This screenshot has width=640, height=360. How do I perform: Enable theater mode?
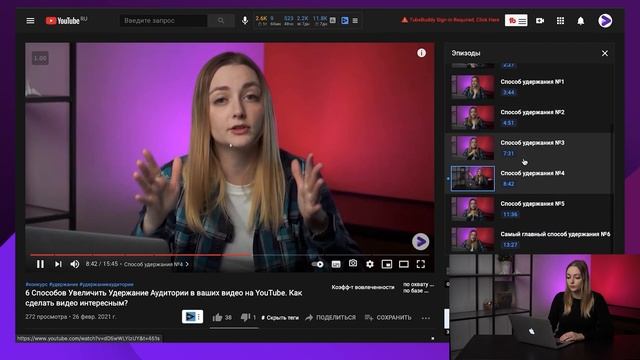[404, 264]
